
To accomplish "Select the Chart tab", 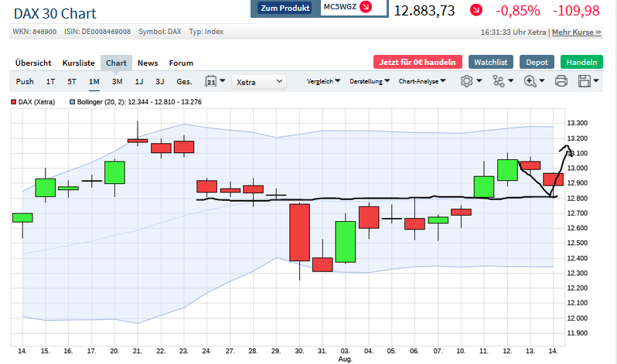I will [116, 63].
